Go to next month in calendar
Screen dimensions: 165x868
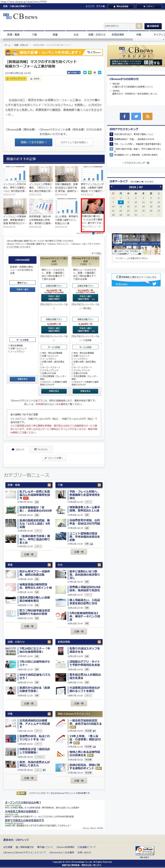tap(160, 187)
